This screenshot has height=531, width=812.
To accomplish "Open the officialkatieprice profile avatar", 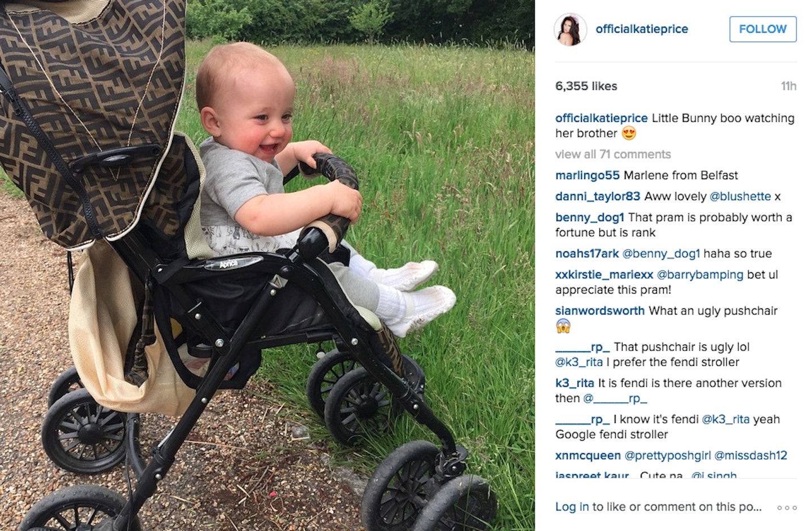I will (571, 29).
